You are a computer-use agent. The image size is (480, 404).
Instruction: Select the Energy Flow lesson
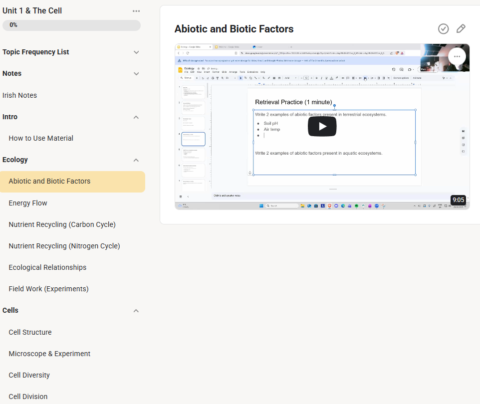coord(28,203)
